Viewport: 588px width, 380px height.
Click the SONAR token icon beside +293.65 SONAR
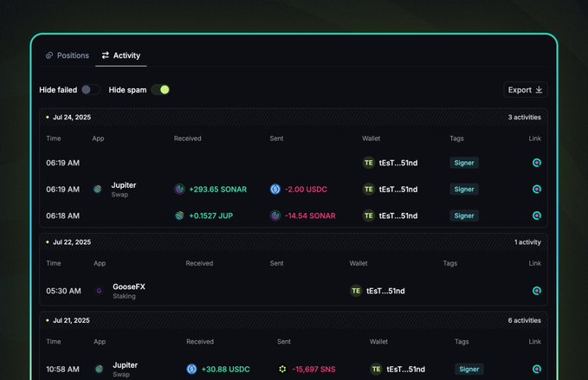(179, 190)
